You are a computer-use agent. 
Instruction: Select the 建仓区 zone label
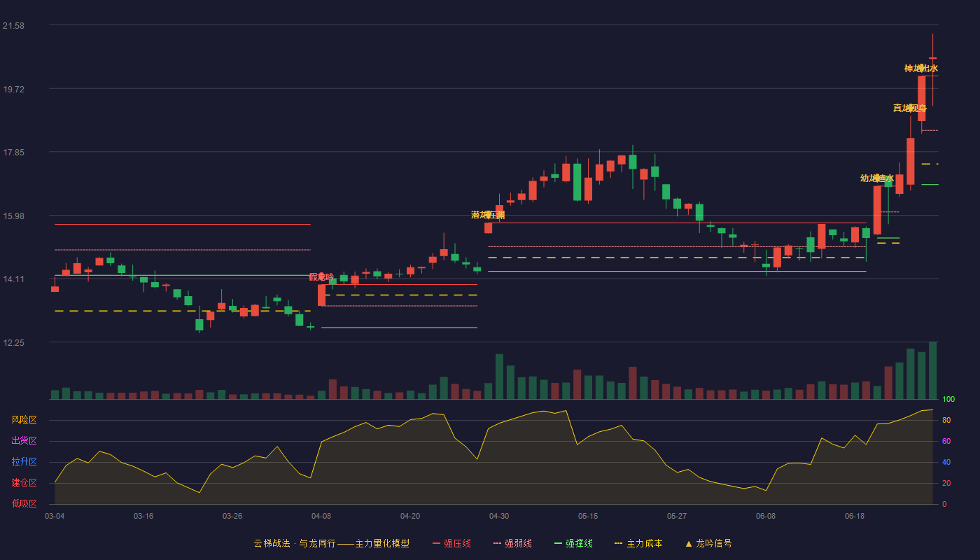pyautogui.click(x=24, y=483)
